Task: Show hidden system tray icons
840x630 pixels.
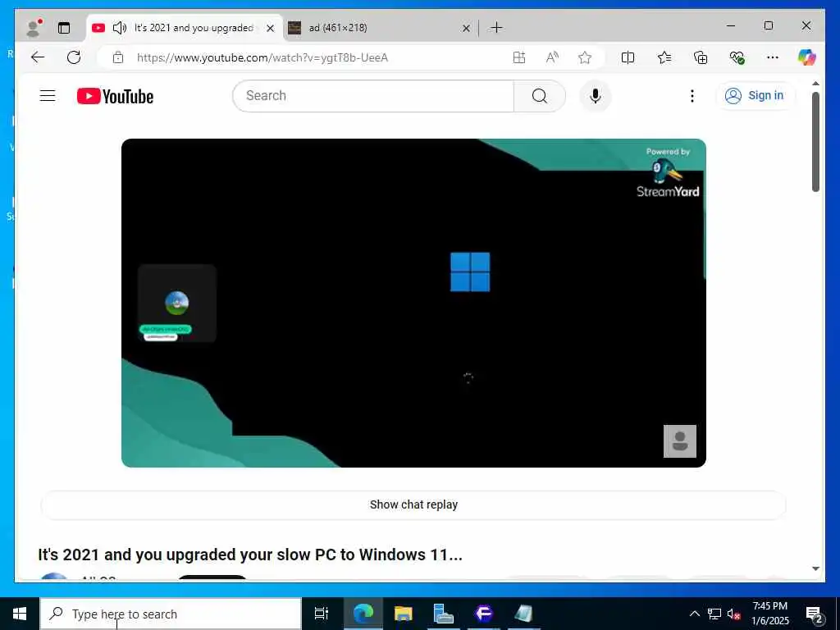Action: coord(694,614)
